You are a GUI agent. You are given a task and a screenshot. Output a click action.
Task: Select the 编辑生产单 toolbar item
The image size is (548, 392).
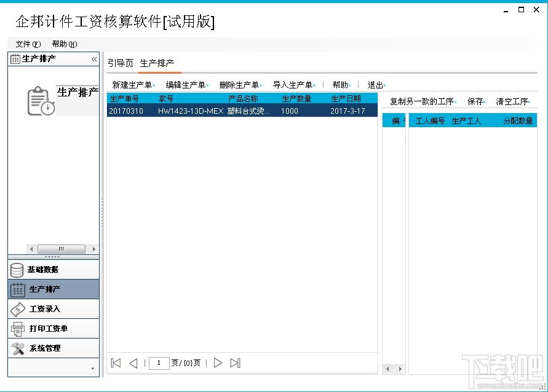(186, 84)
